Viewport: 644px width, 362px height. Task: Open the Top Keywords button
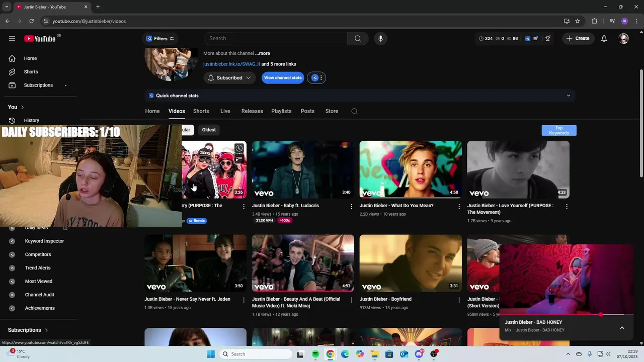(x=559, y=130)
